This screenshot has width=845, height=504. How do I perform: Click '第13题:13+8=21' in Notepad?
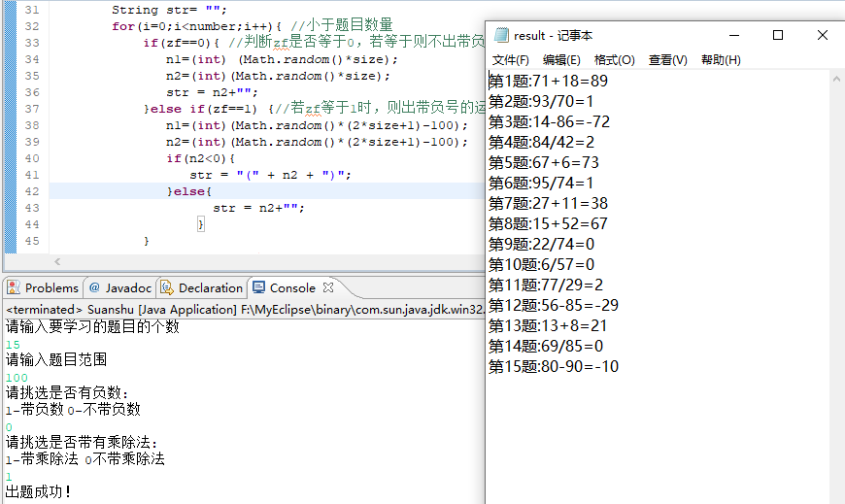(548, 325)
